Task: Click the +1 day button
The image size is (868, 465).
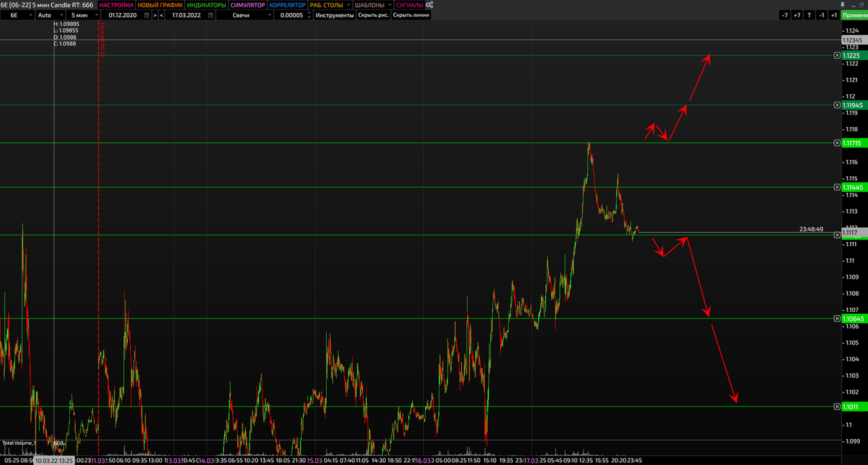Action: coord(833,15)
